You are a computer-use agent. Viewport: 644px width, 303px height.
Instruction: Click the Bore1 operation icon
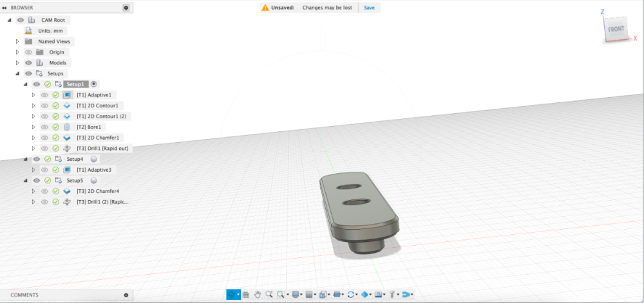tap(68, 127)
